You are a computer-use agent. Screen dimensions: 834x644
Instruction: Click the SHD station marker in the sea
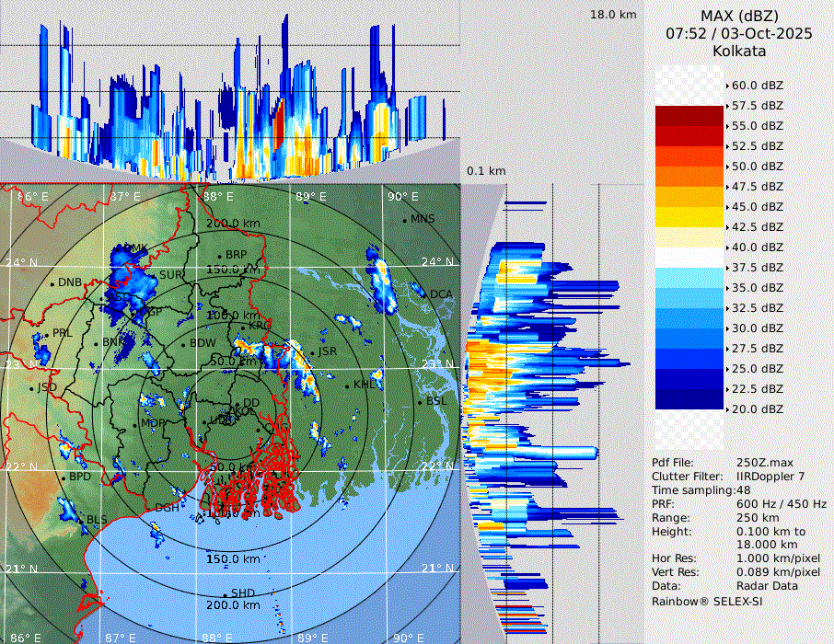click(x=225, y=593)
